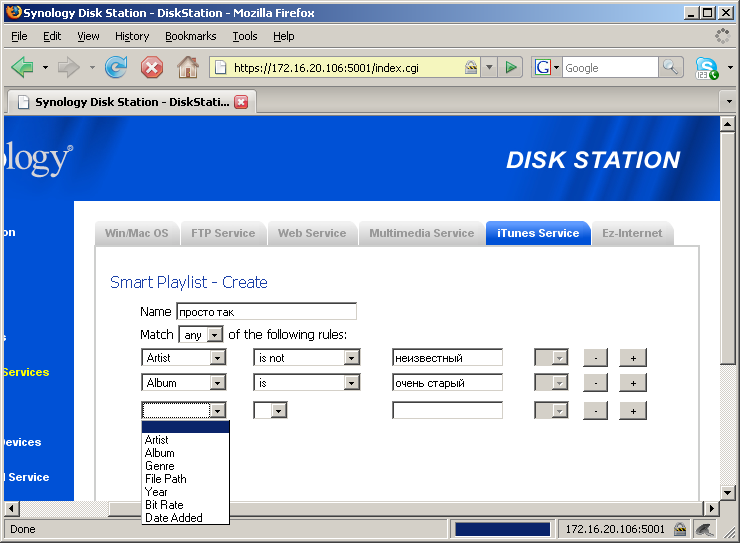This screenshot has width=740, height=543.
Task: Add a rule after the Album row
Action: (x=633, y=383)
